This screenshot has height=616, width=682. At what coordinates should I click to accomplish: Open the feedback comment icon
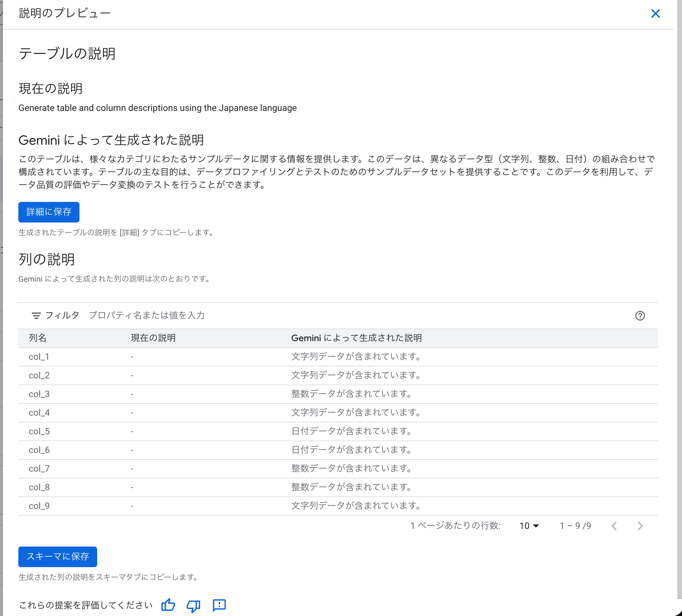click(219, 605)
